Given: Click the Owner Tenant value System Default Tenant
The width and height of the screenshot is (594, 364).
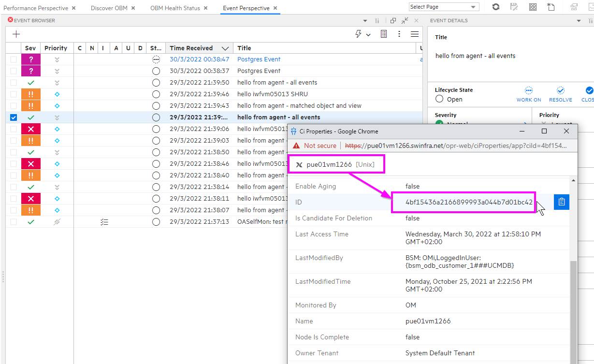Looking at the screenshot, I should 440,353.
